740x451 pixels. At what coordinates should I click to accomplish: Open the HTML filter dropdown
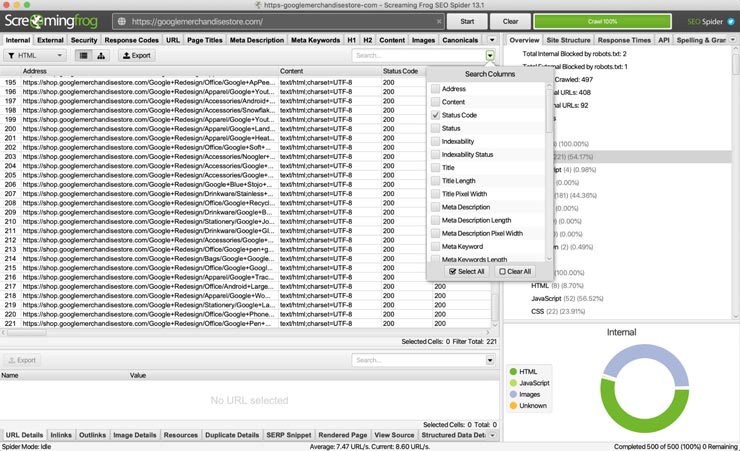coord(35,56)
